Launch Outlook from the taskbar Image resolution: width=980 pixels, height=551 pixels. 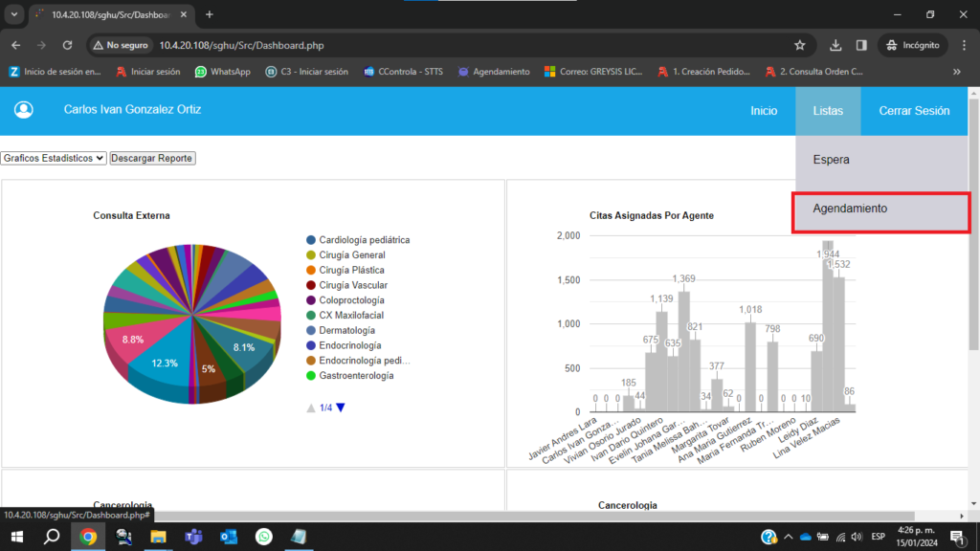point(228,538)
